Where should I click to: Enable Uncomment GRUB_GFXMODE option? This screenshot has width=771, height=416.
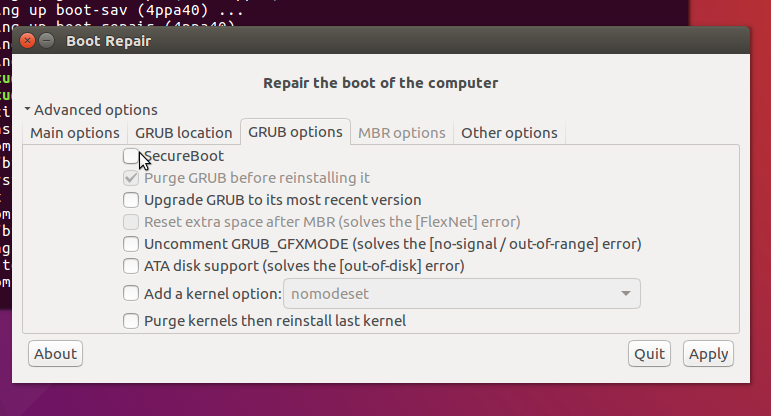click(131, 244)
